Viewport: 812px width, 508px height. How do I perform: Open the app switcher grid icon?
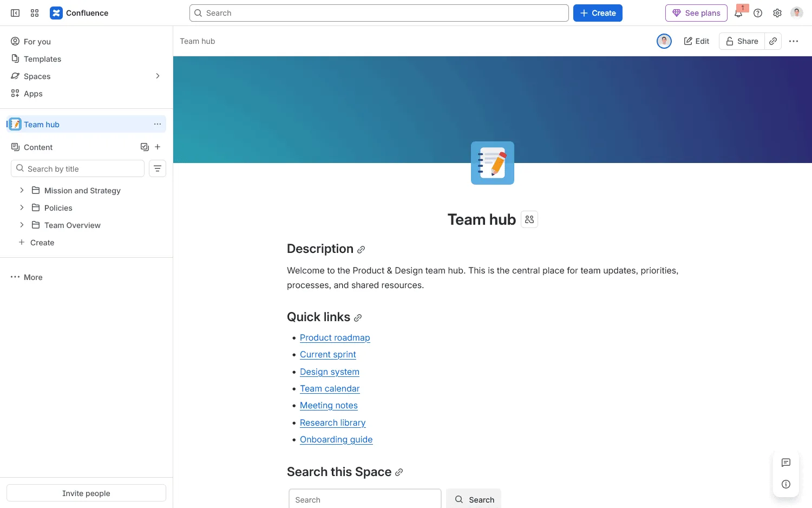[35, 13]
